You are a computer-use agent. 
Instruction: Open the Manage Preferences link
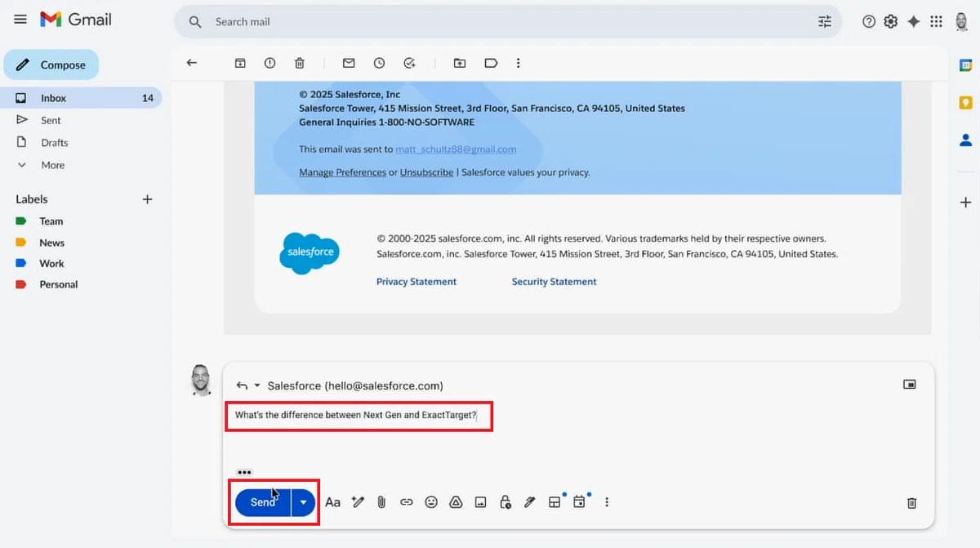click(x=342, y=172)
